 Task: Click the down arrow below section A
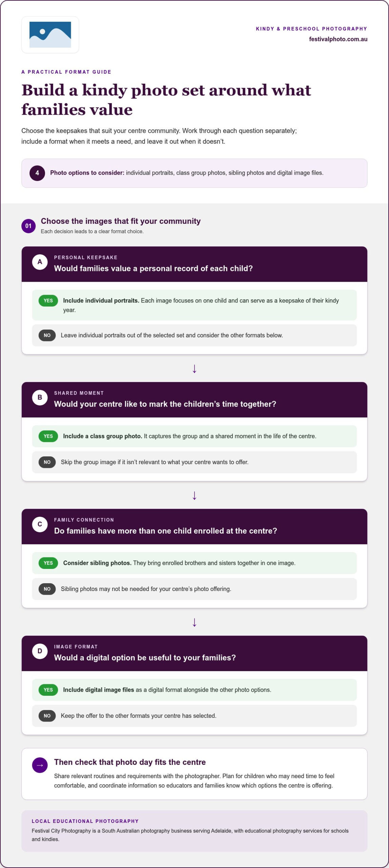click(x=194, y=369)
